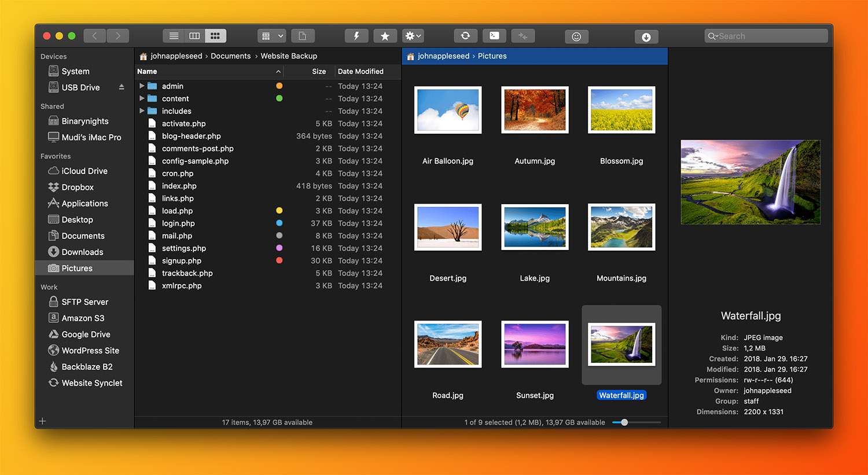Image resolution: width=868 pixels, height=475 pixels.
Task: Expand the includes folder disclosure triangle
Action: (x=142, y=111)
